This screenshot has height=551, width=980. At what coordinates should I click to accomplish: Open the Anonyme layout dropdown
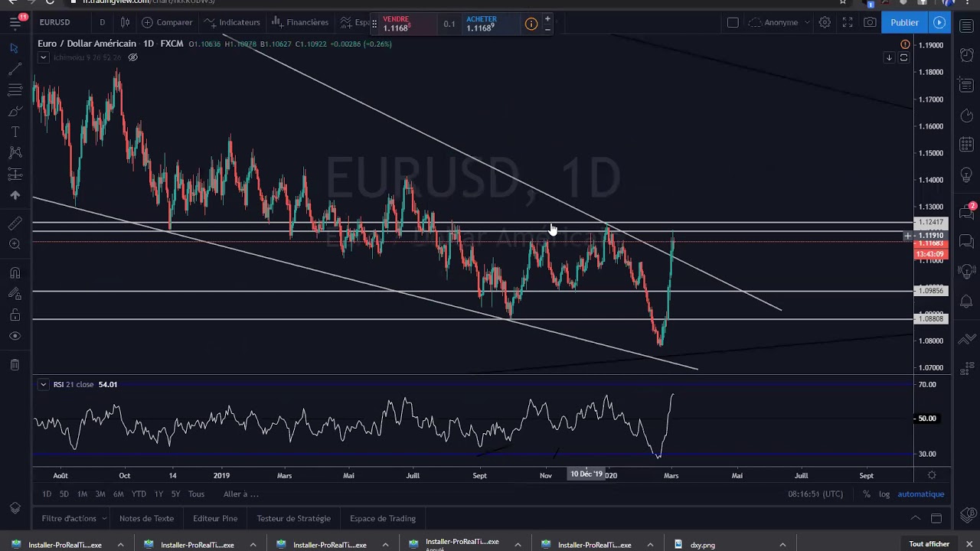coord(778,22)
